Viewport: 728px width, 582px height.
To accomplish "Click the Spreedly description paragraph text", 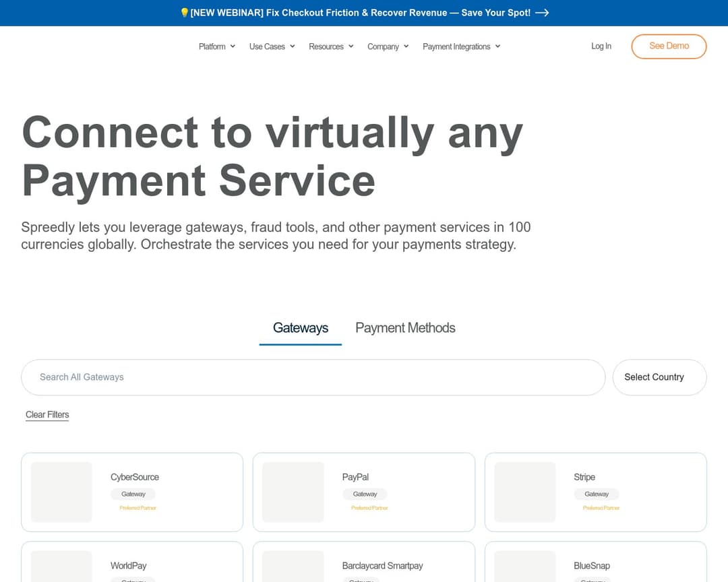I will click(276, 236).
